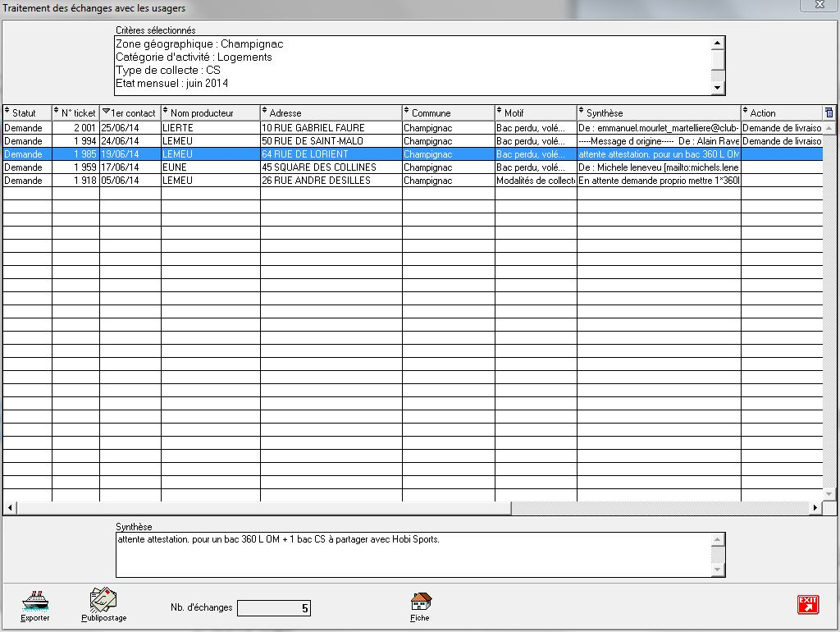Open the Publipostage mail icon
The width and height of the screenshot is (840, 632).
[103, 602]
